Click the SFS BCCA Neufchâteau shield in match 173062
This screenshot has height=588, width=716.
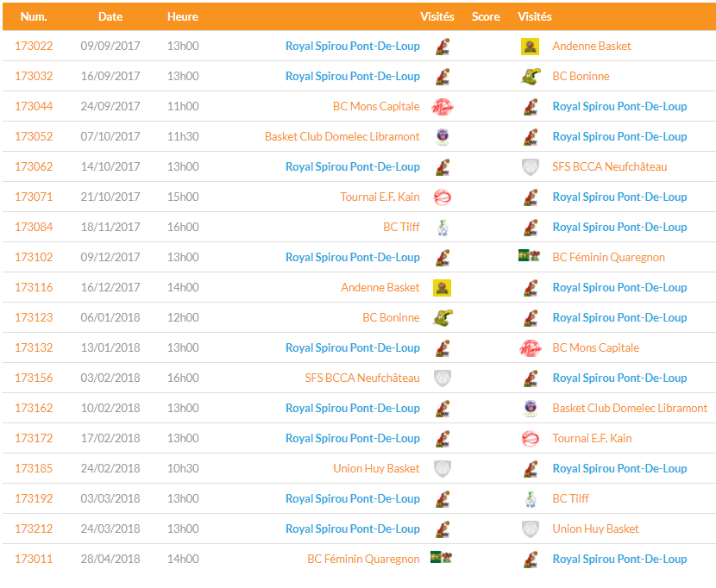[531, 166]
